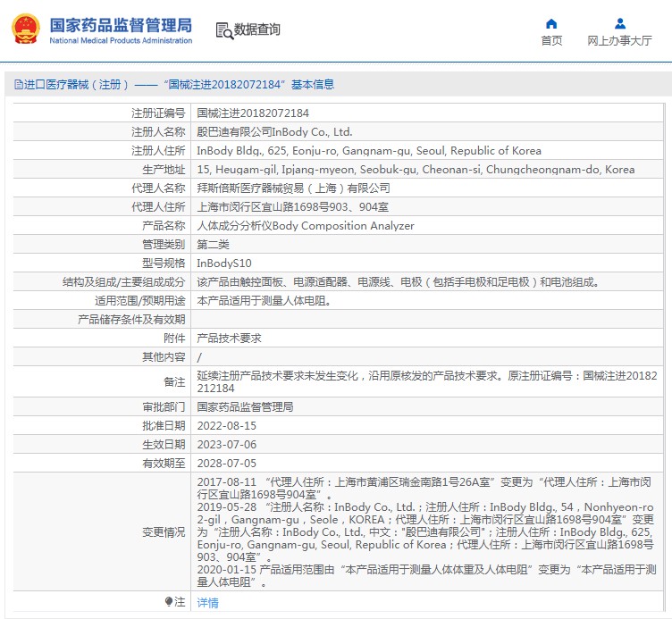The image size is (672, 619).
Task: Click the 网上办事大厅 person icon
Action: click(x=619, y=24)
